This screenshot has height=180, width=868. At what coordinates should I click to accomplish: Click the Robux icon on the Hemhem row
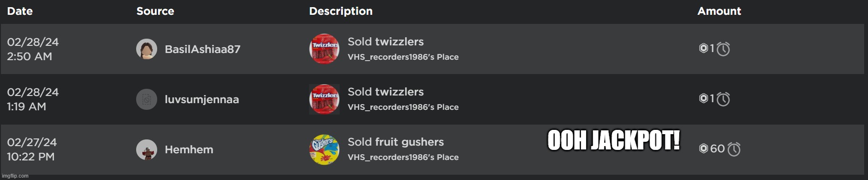[704, 148]
